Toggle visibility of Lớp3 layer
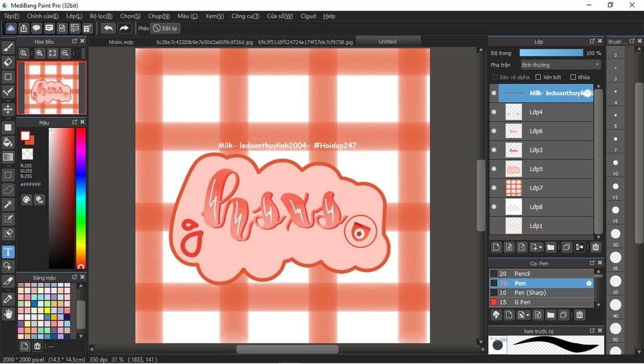This screenshot has height=364, width=644. (494, 150)
